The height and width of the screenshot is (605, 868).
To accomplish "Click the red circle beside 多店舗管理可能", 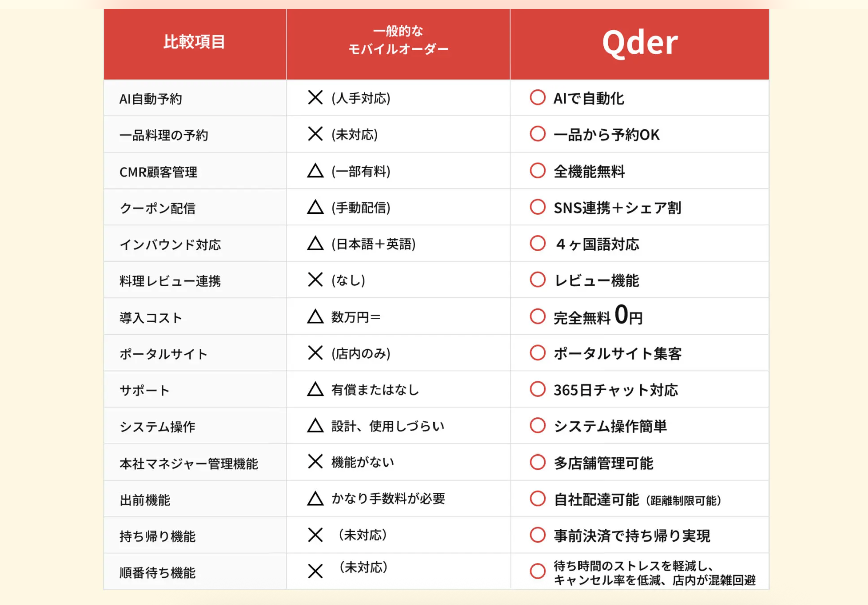I will [538, 462].
